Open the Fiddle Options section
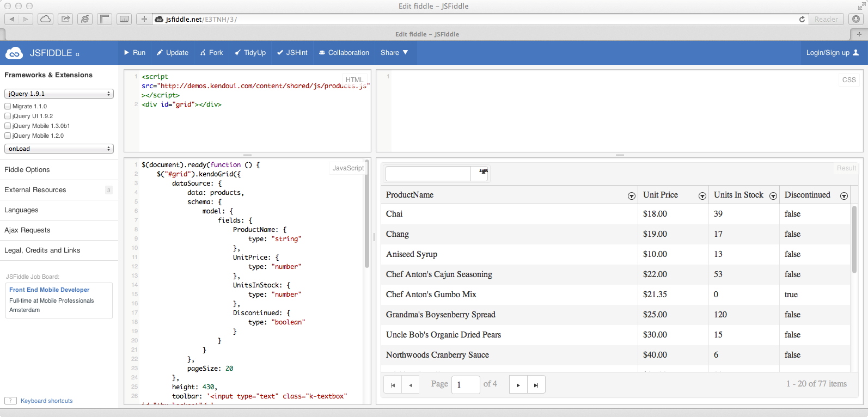Image resolution: width=868 pixels, height=417 pixels. pyautogui.click(x=27, y=170)
